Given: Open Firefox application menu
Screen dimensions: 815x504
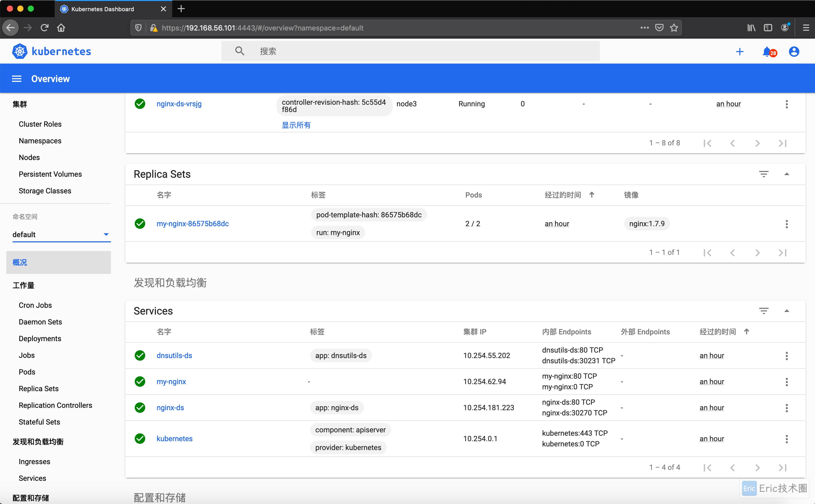Looking at the screenshot, I should coord(806,28).
